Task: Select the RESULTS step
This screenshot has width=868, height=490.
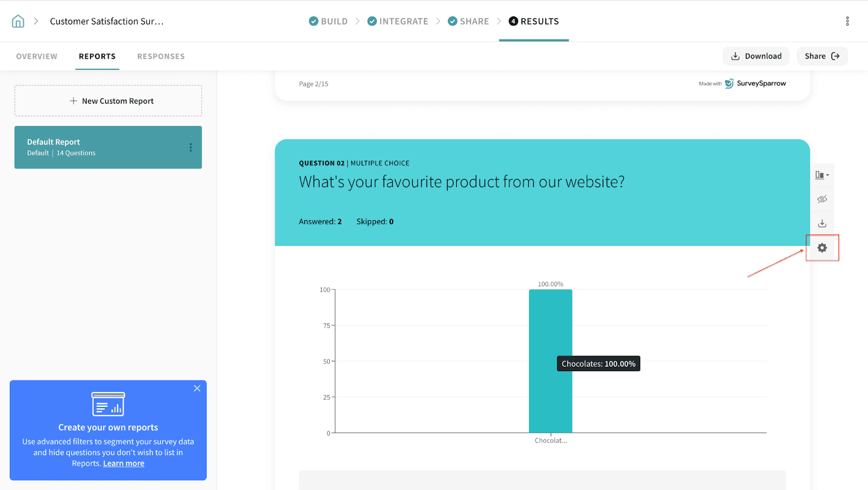Action: pos(534,21)
